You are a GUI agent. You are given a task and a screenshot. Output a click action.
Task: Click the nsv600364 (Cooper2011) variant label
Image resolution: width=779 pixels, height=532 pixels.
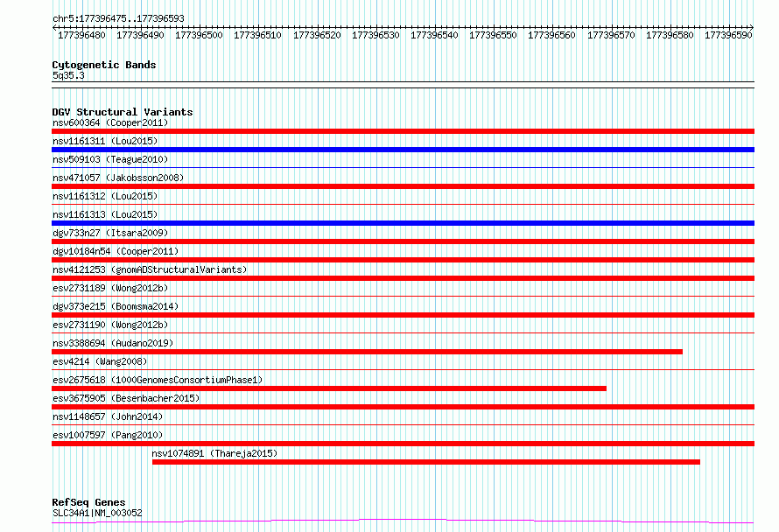(x=110, y=122)
